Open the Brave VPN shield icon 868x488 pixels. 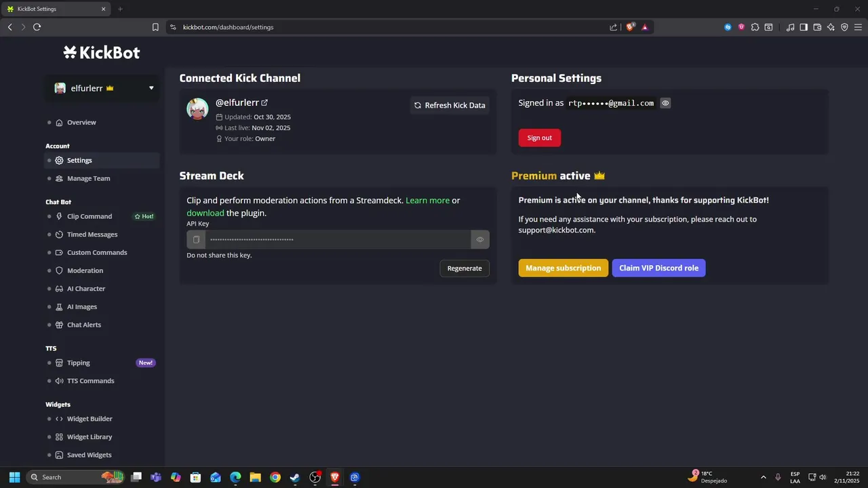coord(844,27)
